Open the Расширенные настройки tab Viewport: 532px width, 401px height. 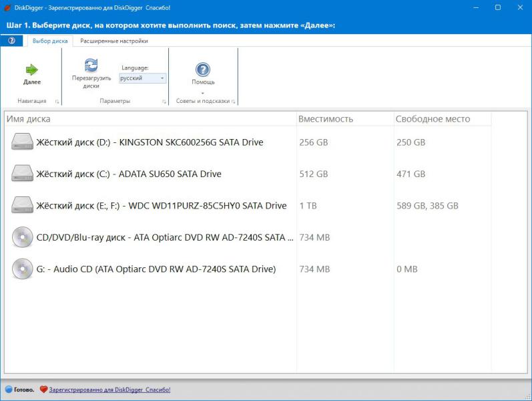[x=114, y=41]
